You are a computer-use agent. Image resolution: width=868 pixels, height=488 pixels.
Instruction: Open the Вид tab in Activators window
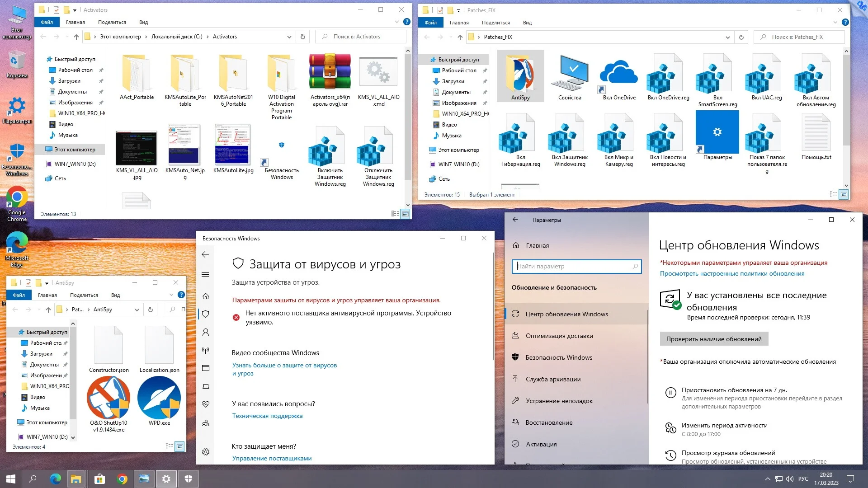[x=143, y=22]
